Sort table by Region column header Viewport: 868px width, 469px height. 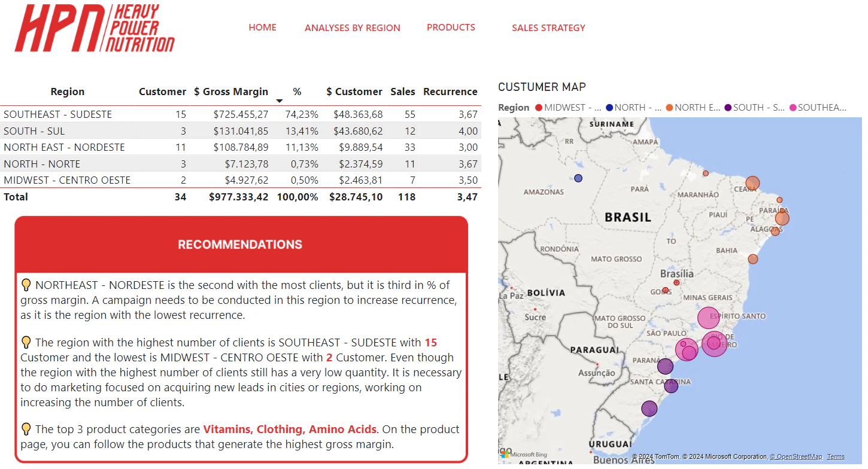[x=68, y=92]
